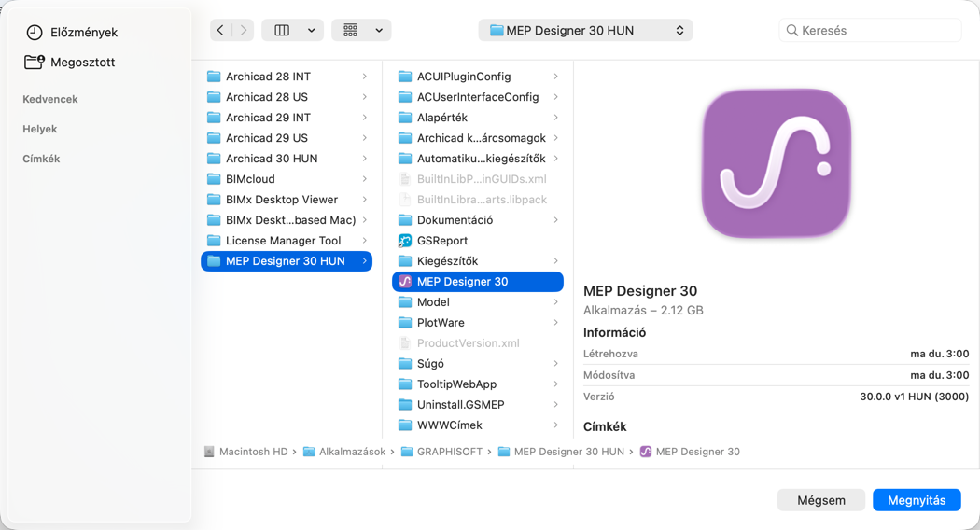Click the Mégsem cancel button
The width and height of the screenshot is (980, 530).
(x=821, y=500)
